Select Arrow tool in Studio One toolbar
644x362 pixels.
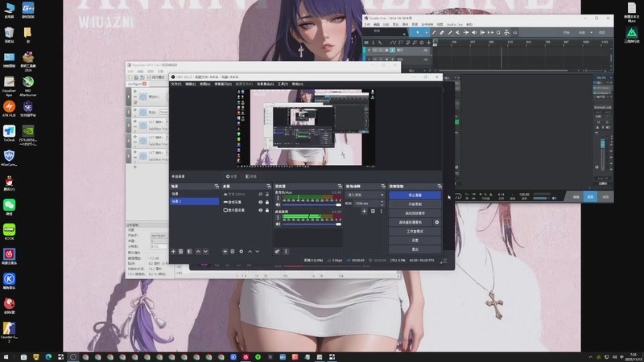tap(418, 32)
